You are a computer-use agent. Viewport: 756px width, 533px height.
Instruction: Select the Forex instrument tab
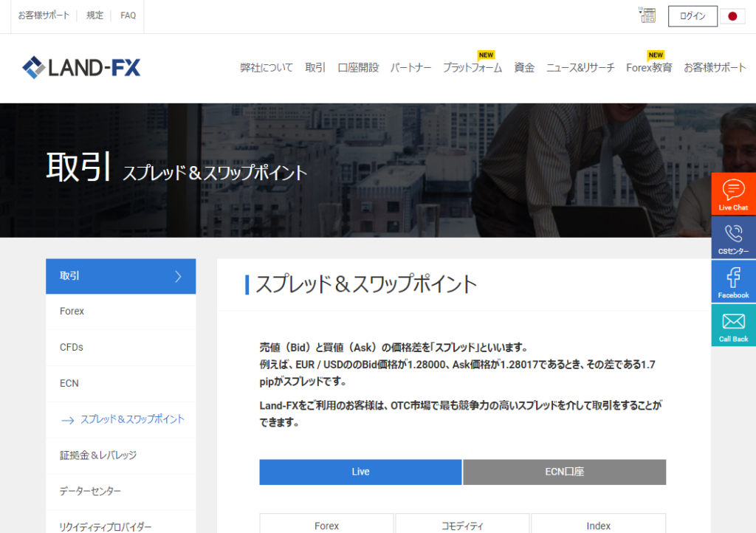(x=326, y=524)
